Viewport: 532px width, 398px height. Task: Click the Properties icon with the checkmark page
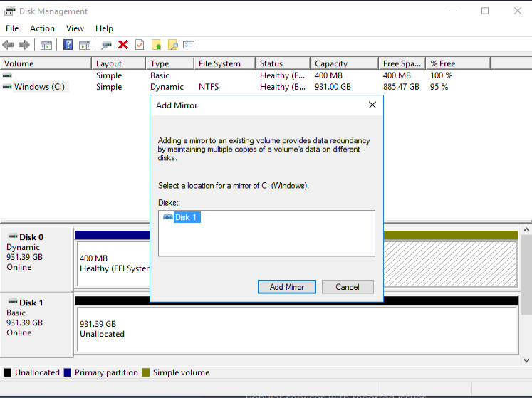[140, 45]
